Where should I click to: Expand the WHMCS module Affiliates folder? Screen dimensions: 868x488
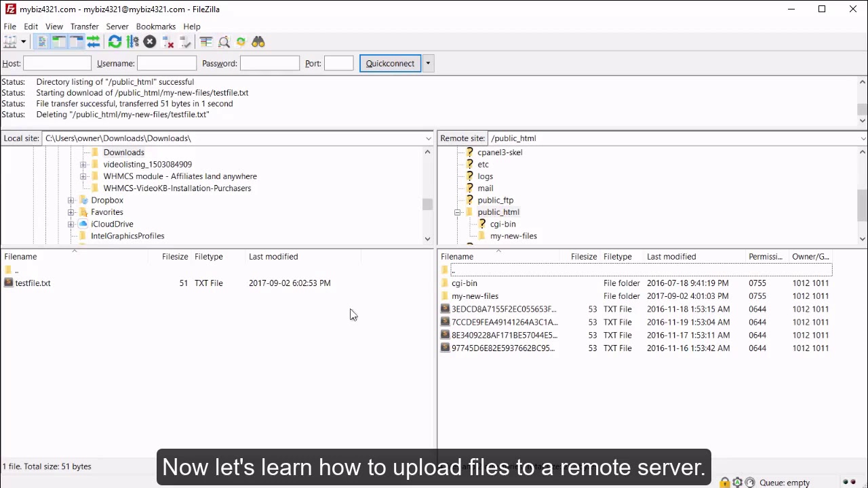click(83, 176)
